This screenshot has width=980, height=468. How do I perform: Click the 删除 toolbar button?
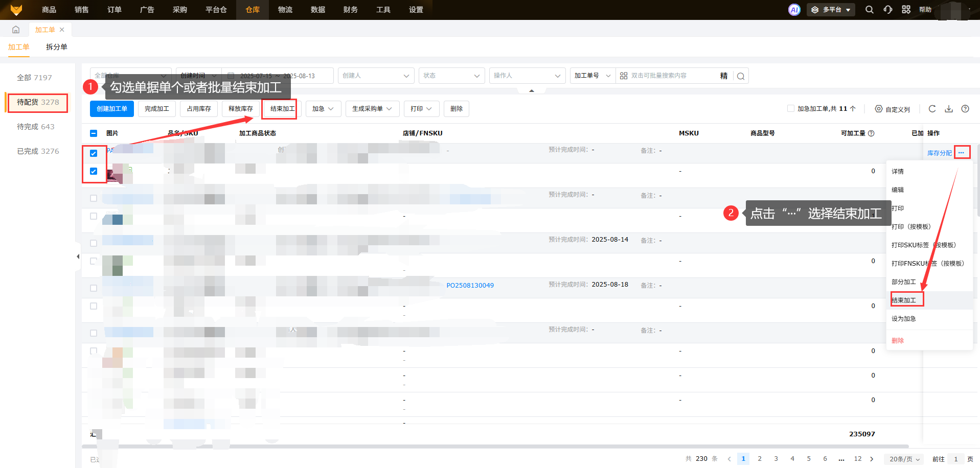[x=457, y=109]
